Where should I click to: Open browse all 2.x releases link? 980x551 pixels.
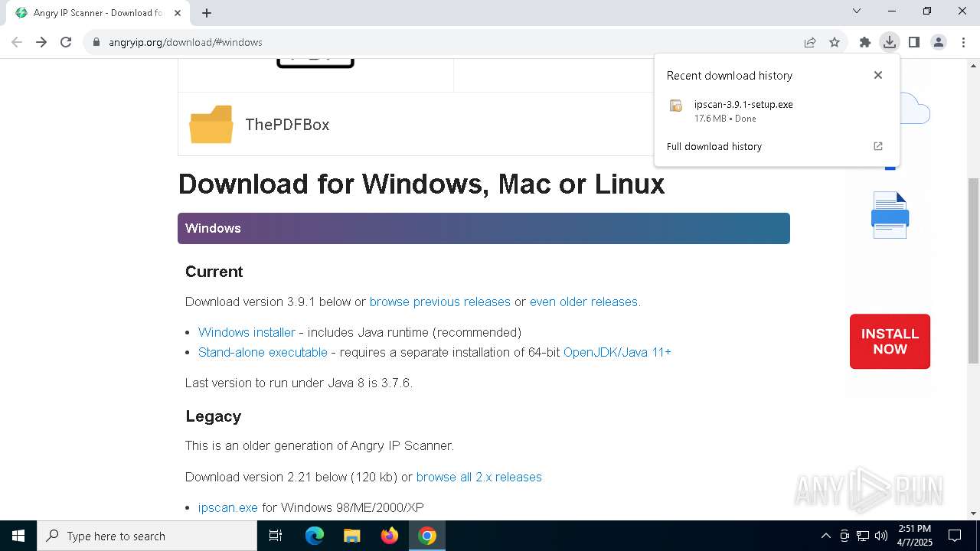pyautogui.click(x=479, y=477)
